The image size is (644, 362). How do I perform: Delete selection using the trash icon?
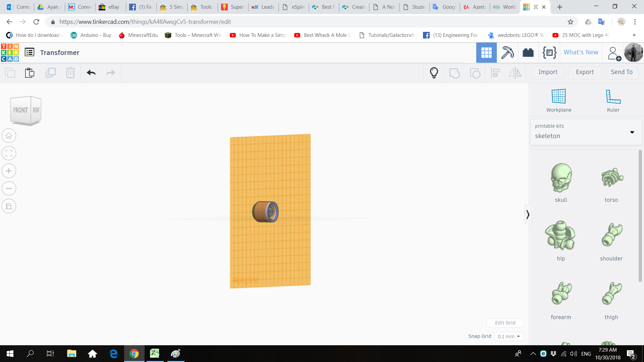pos(70,73)
